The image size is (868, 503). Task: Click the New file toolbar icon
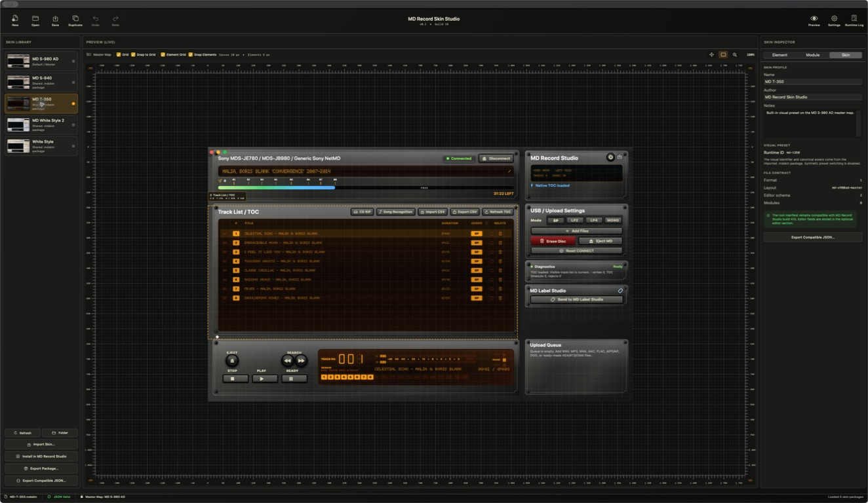15,18
